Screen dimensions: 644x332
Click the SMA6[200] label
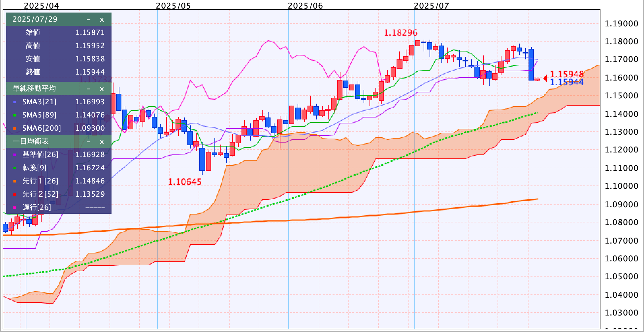[42, 128]
